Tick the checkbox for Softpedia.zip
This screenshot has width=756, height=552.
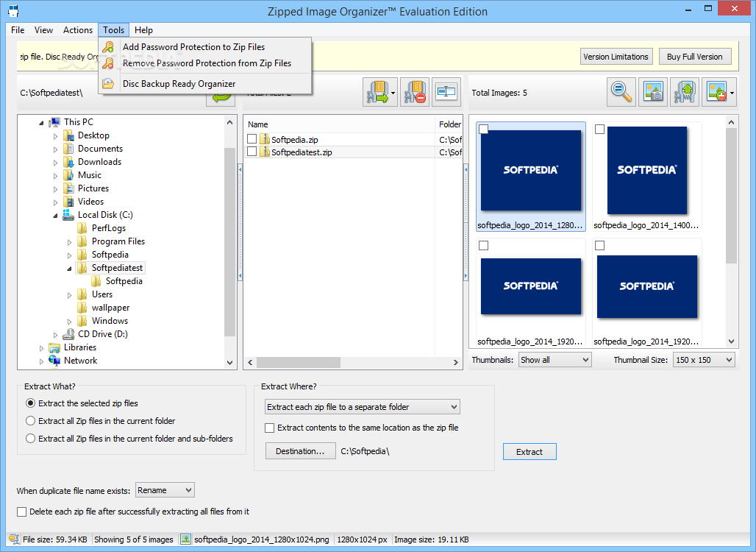pyautogui.click(x=252, y=139)
